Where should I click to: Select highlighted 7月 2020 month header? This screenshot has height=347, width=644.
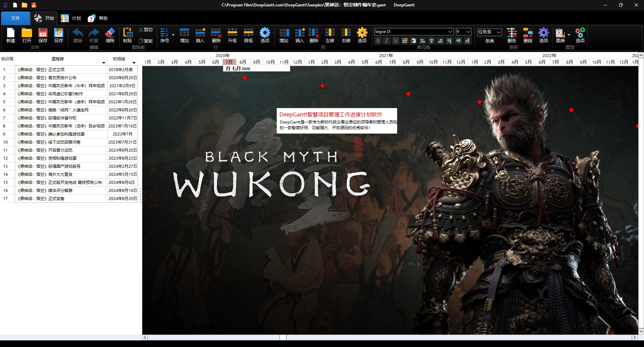[x=229, y=62]
